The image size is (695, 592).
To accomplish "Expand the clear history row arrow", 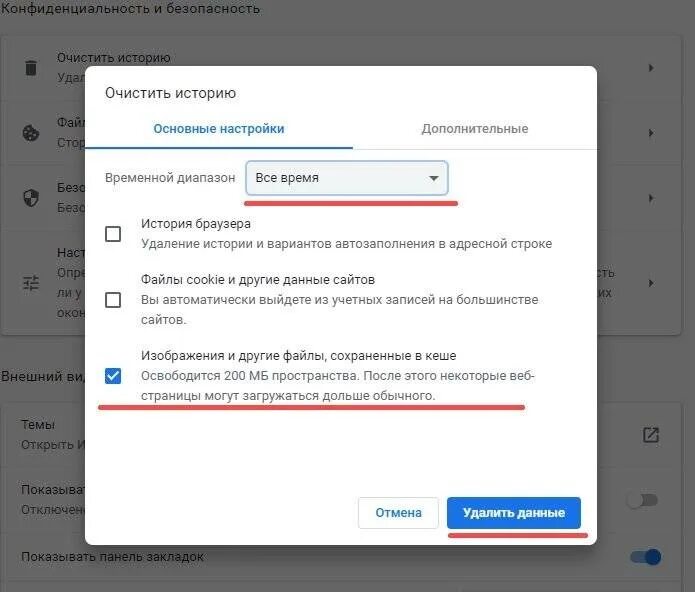I will tap(651, 68).
